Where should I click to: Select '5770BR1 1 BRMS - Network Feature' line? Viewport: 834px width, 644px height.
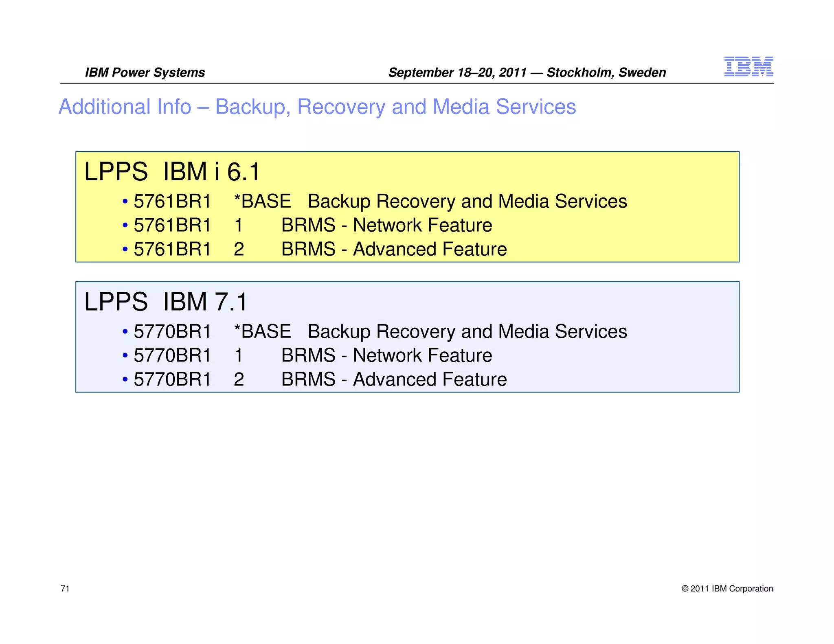(x=307, y=355)
